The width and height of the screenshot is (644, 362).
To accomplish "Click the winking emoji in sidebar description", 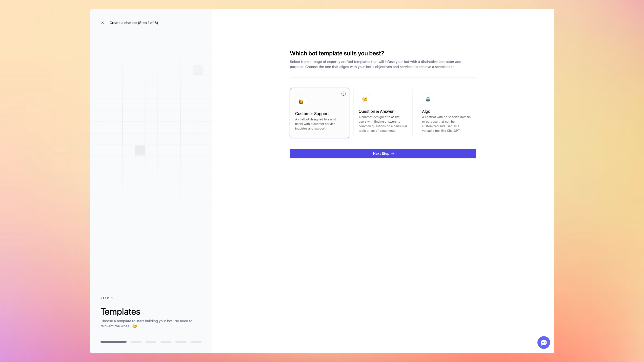I will tap(134, 326).
